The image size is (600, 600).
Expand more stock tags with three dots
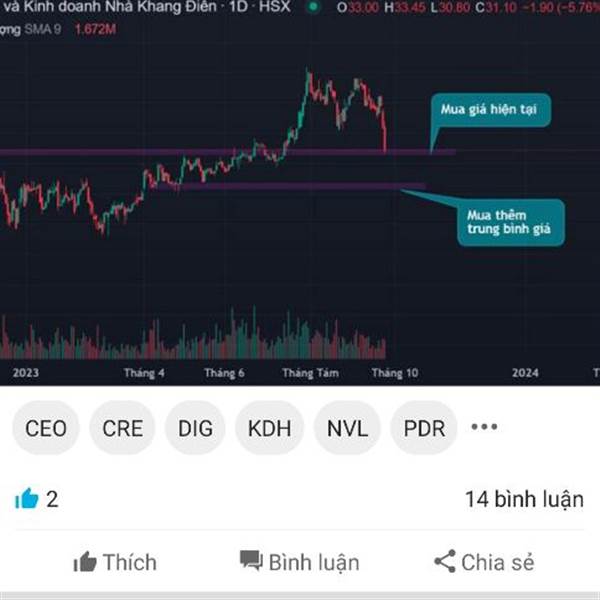(x=484, y=427)
